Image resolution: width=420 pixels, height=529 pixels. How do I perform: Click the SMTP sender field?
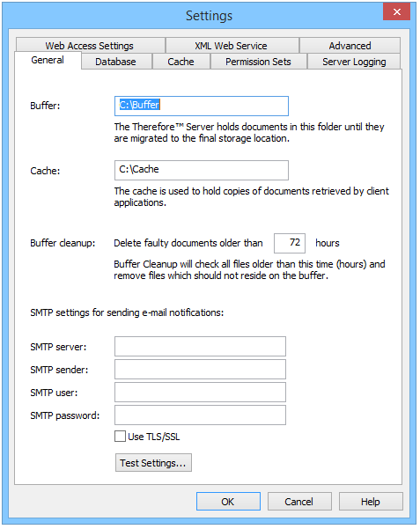click(200, 369)
